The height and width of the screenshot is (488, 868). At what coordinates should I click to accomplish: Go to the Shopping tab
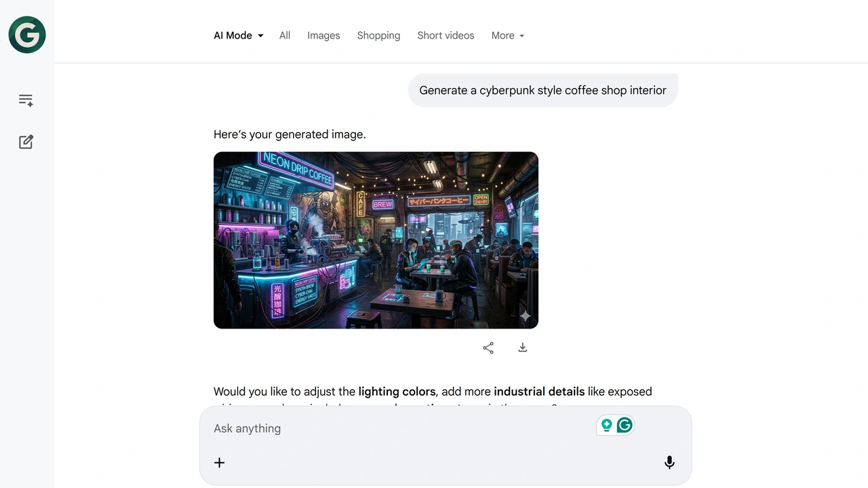[x=378, y=35]
